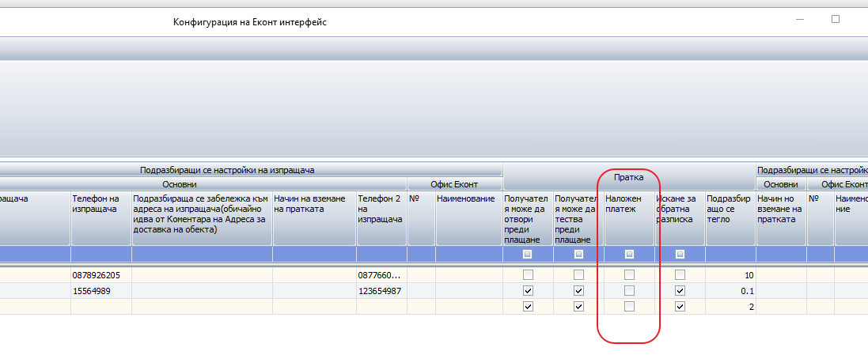The image size is (868, 355).
Task: Select empty note cell in 0878926205 row
Action: pos(202,275)
